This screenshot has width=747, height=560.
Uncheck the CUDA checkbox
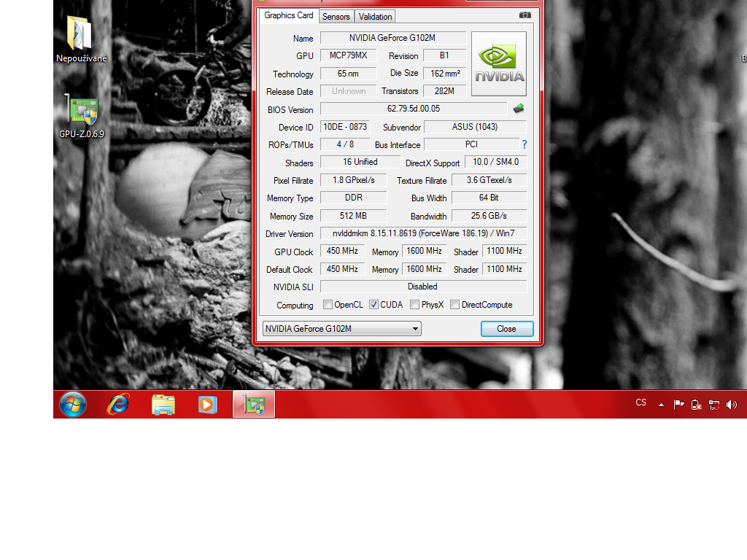tap(374, 305)
